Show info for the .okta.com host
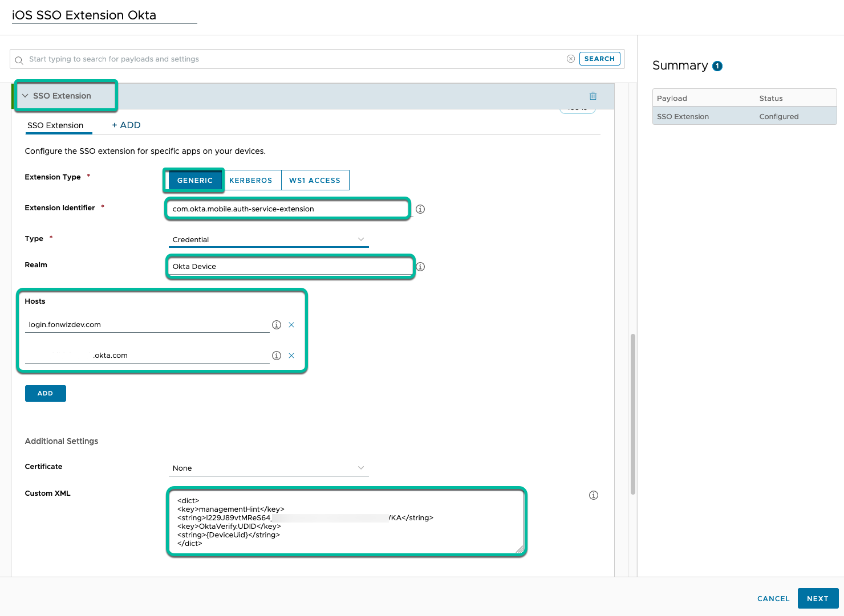 (x=277, y=356)
